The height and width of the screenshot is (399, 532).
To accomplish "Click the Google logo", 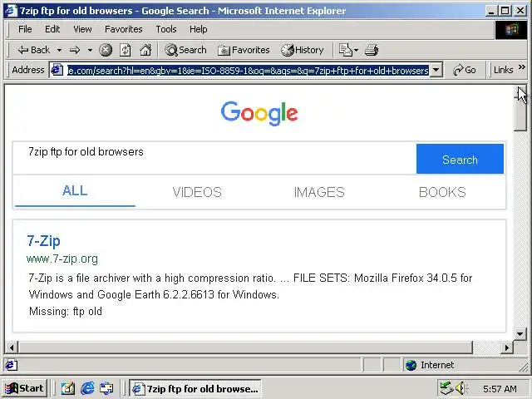I will click(259, 113).
